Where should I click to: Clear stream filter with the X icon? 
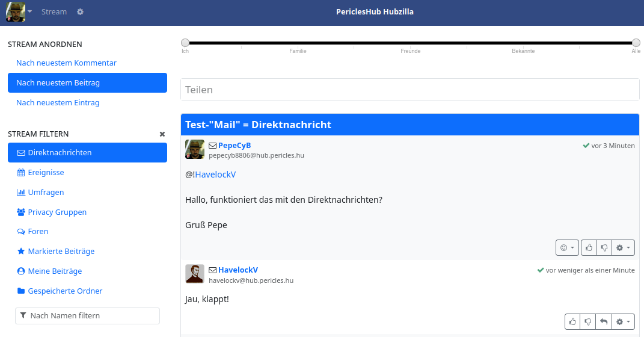(162, 134)
